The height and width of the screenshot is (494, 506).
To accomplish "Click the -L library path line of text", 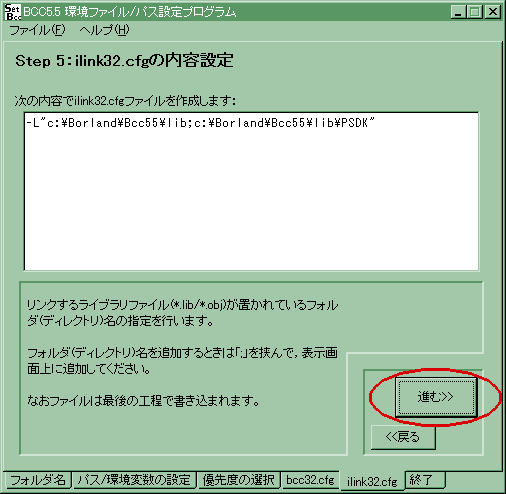I will tap(201, 123).
